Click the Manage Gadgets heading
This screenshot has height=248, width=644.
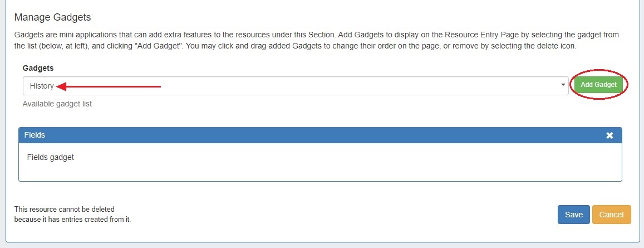[52, 18]
